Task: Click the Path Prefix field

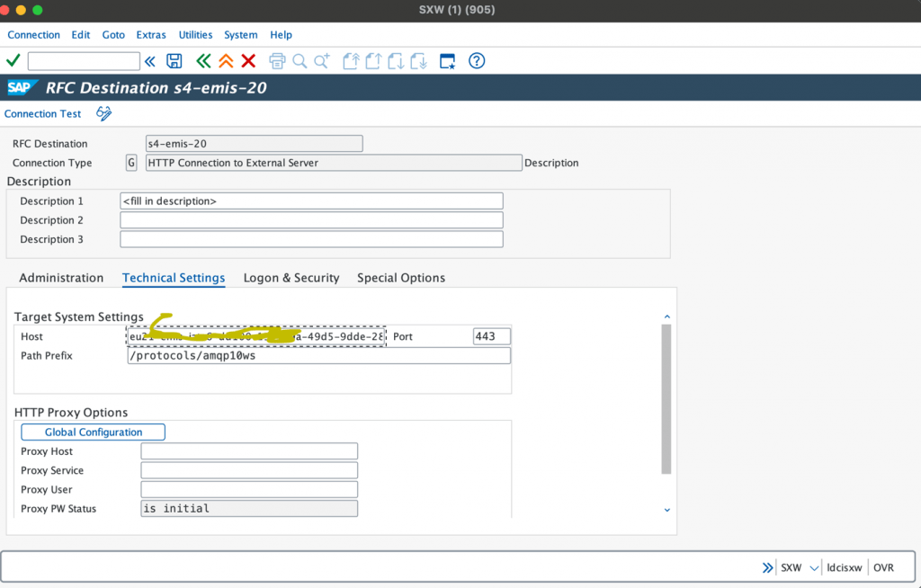Action: click(319, 355)
